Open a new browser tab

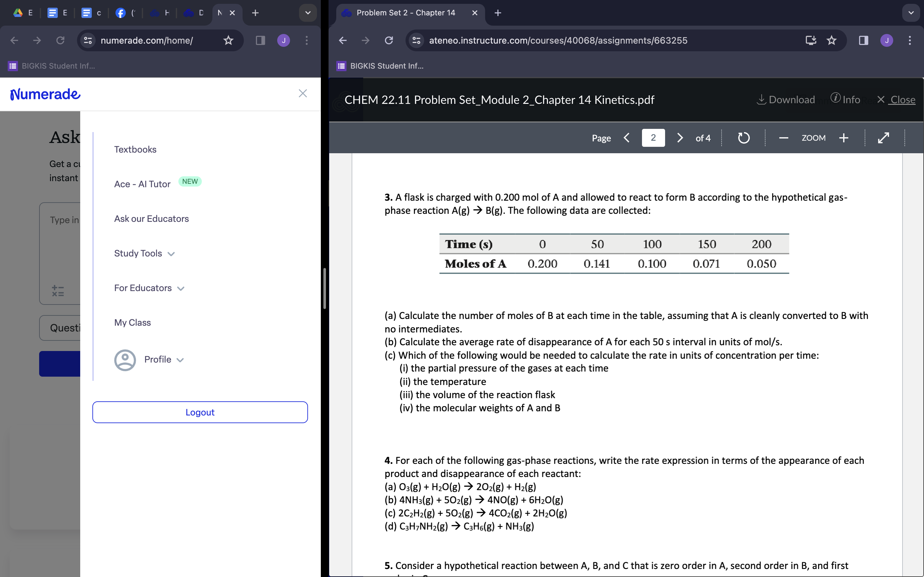coord(497,13)
